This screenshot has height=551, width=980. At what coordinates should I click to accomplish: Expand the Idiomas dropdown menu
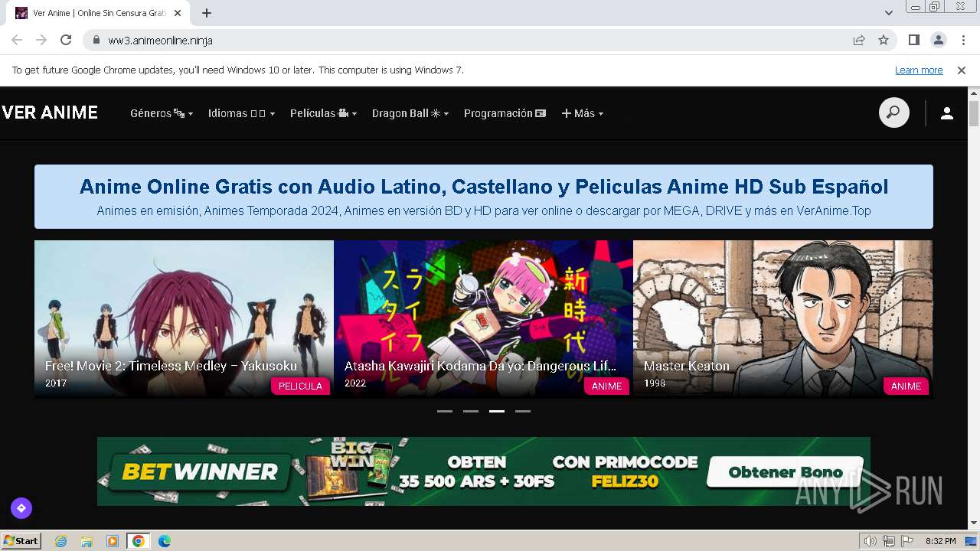[x=241, y=113]
